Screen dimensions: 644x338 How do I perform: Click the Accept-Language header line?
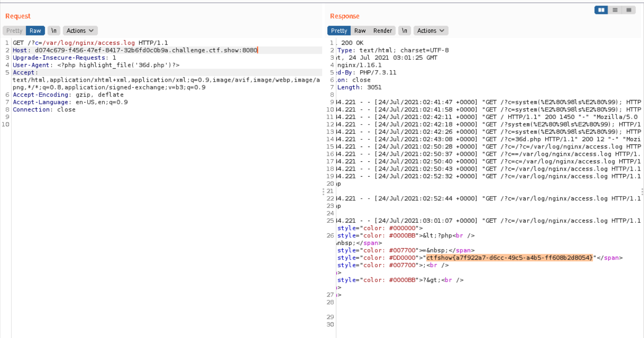70,102
